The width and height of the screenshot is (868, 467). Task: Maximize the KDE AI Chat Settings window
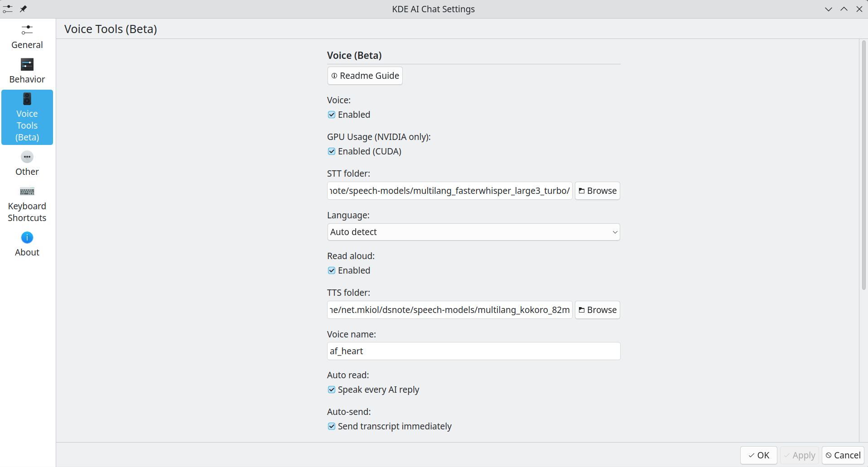click(x=844, y=9)
